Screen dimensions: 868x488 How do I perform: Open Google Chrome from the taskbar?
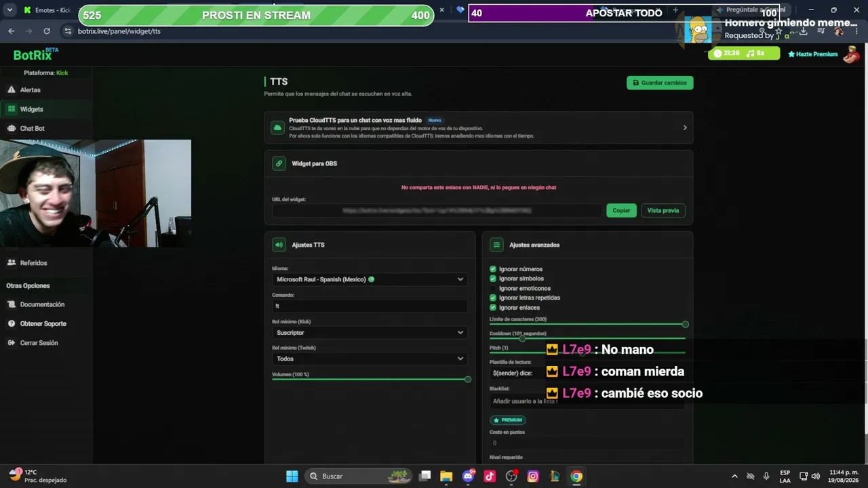[x=576, y=476]
